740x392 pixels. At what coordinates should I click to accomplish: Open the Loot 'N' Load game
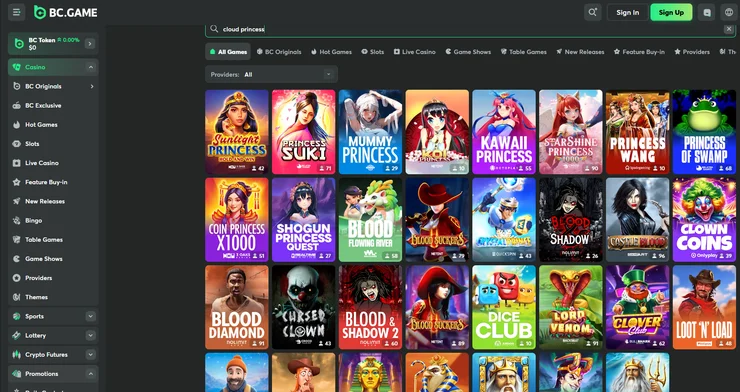pos(704,307)
